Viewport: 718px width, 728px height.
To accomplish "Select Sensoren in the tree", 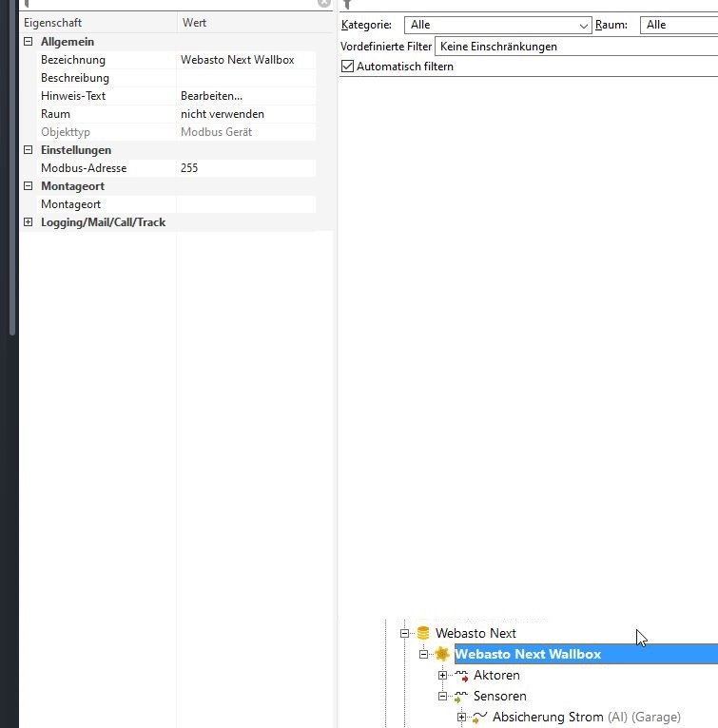I will tap(500, 696).
